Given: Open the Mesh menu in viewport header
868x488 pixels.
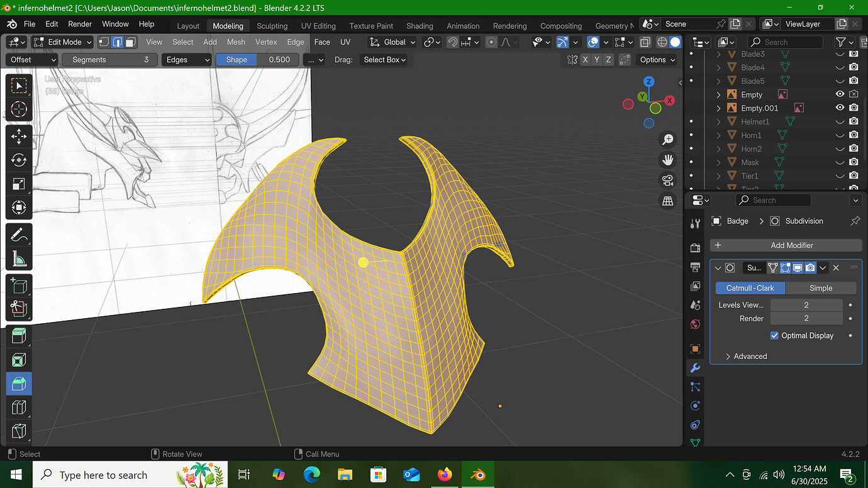Looking at the screenshot, I should [236, 42].
